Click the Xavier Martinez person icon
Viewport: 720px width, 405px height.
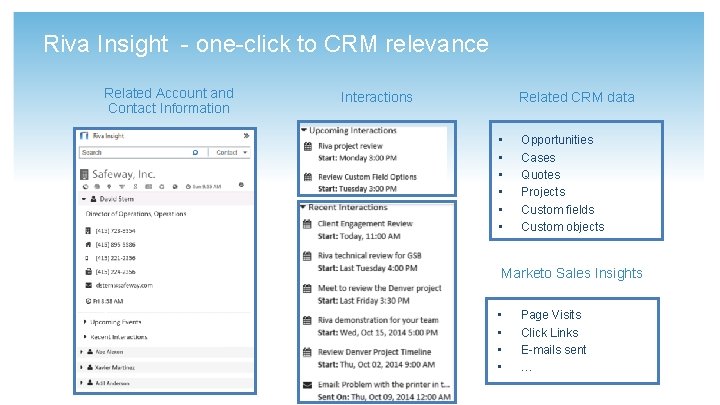pyautogui.click(x=90, y=367)
